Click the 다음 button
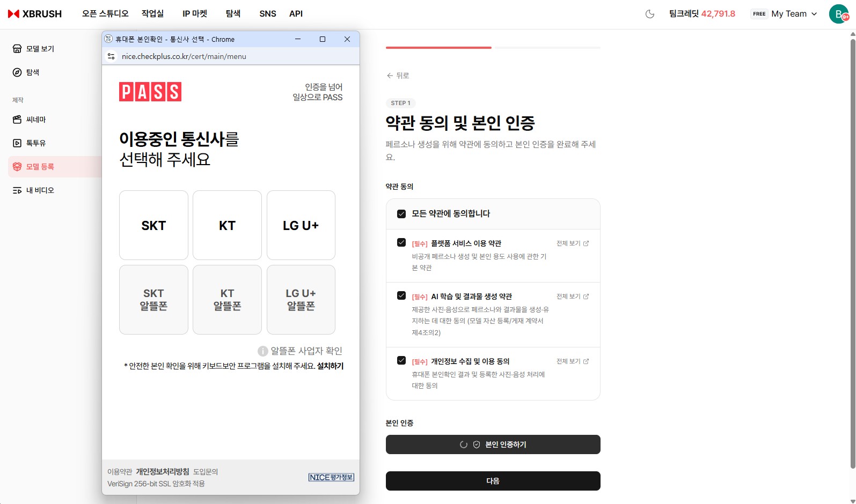This screenshot has width=856, height=504. pos(493,481)
